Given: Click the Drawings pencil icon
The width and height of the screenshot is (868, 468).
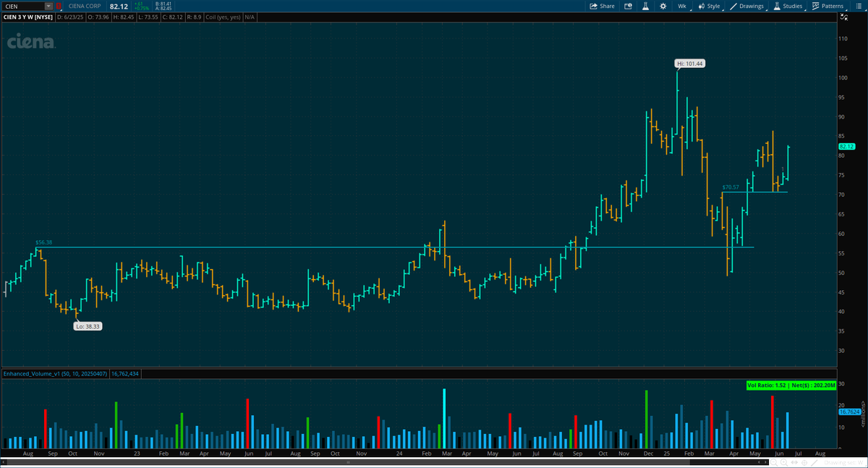Looking at the screenshot, I should pyautogui.click(x=733, y=6).
